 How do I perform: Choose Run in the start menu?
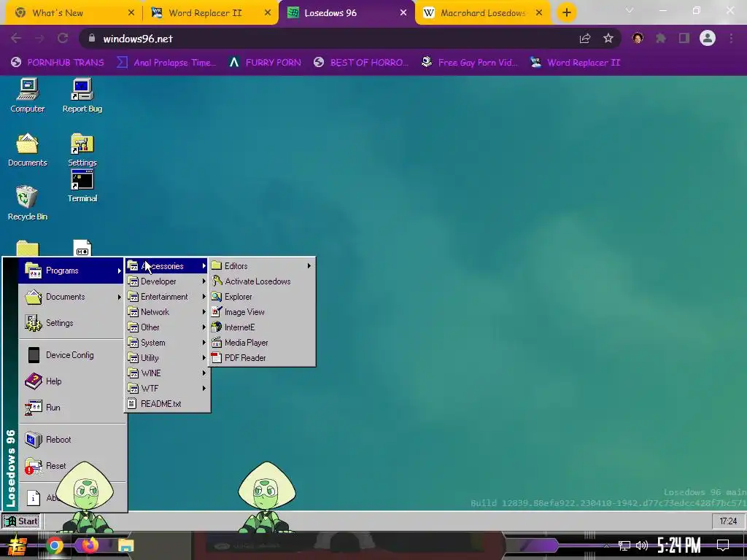[x=71, y=407]
